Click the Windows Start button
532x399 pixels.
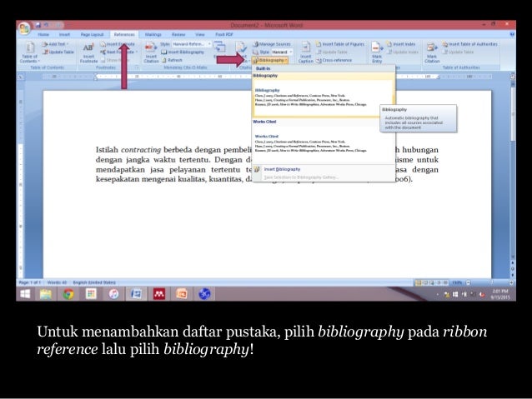click(x=25, y=294)
